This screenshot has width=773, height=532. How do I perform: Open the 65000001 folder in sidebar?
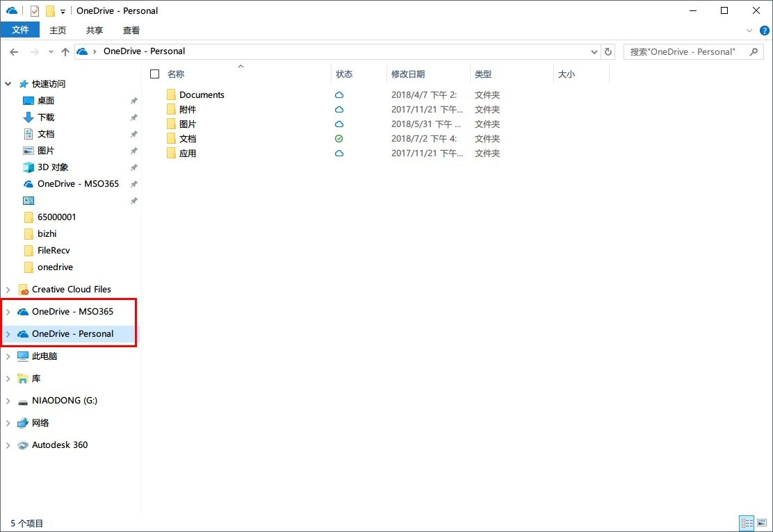[x=57, y=217]
